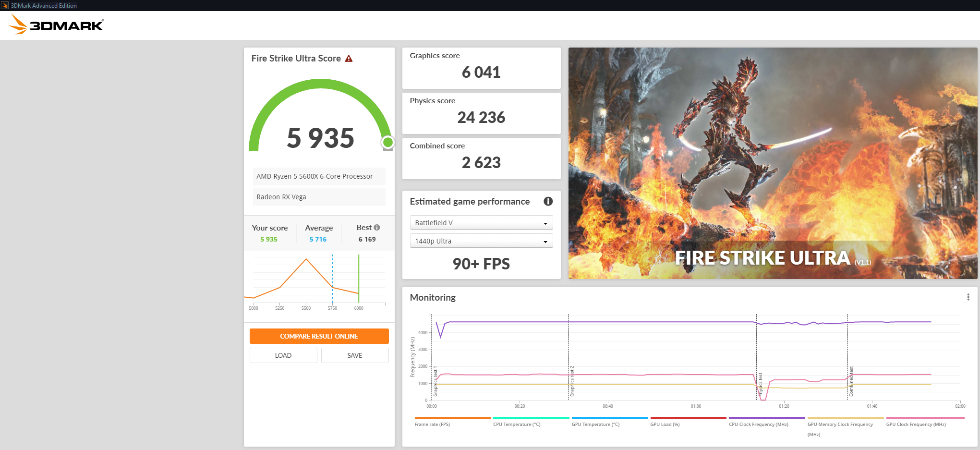This screenshot has width=980, height=450.
Task: Click the LOAD button
Action: click(283, 355)
